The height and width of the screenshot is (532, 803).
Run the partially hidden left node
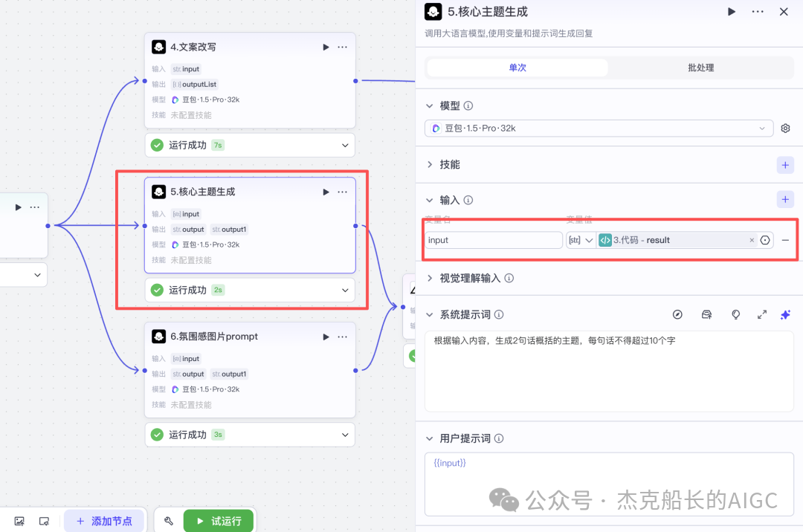[x=19, y=207]
